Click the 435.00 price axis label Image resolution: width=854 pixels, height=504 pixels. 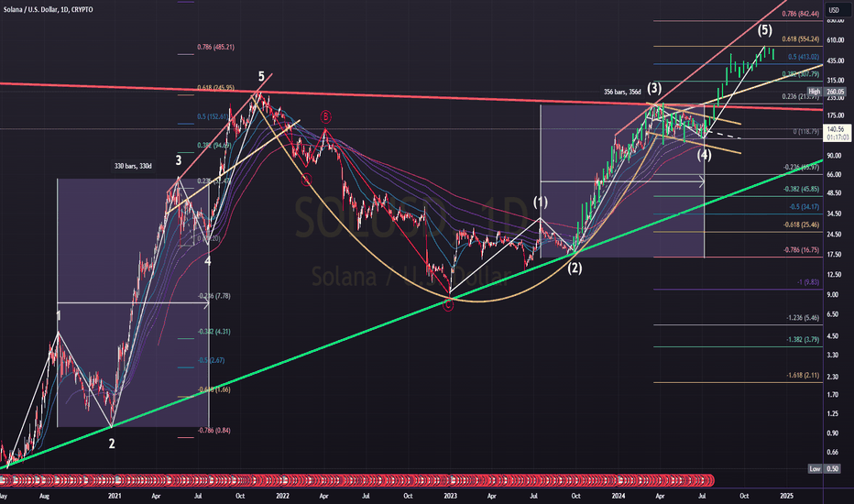coord(835,61)
